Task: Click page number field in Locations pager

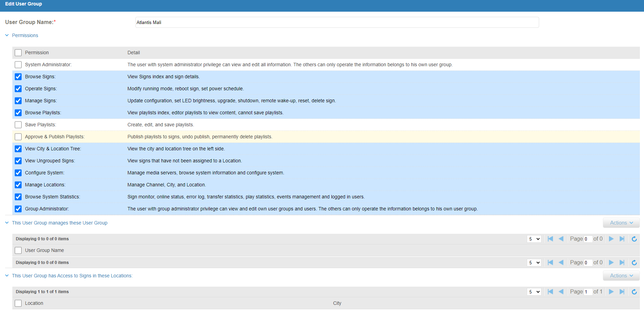Action: pyautogui.click(x=588, y=292)
